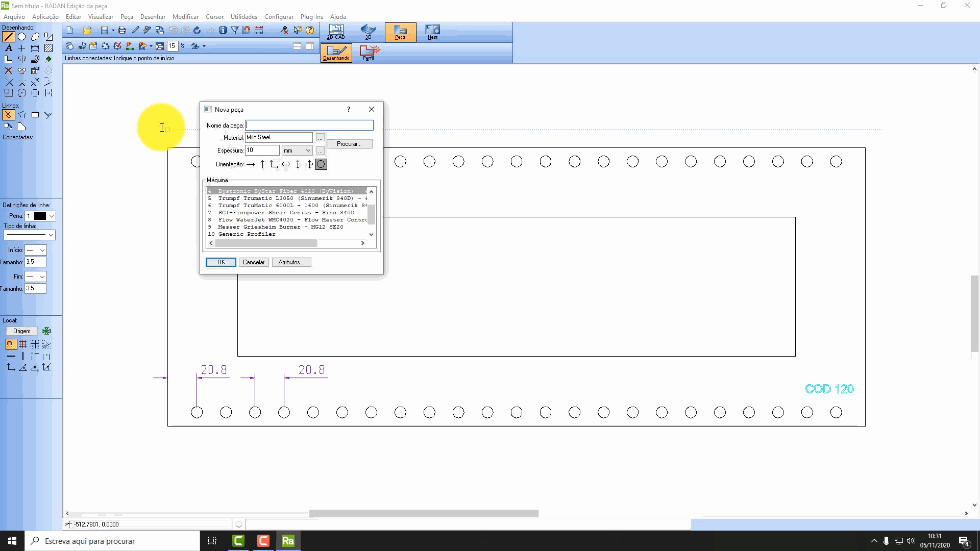Click the Print icon in toolbar
This screenshot has width=980, height=551.
pos(122,31)
